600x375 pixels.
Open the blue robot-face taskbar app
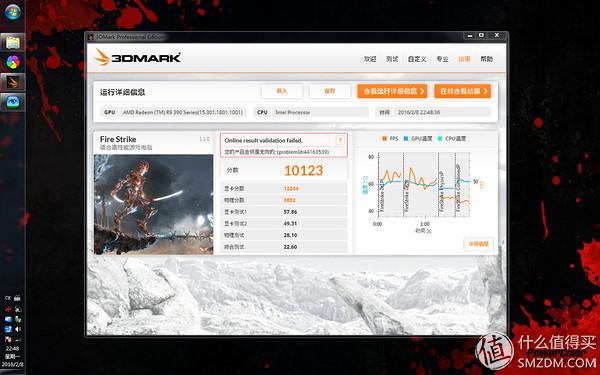pos(13,102)
